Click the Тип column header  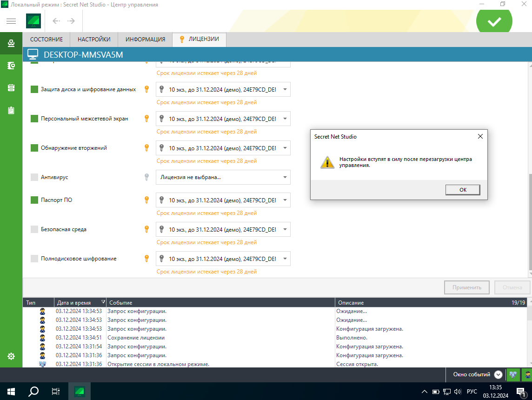click(38, 303)
